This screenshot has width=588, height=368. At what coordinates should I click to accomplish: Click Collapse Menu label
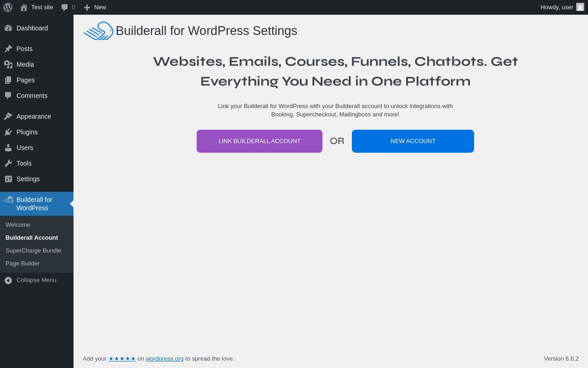(x=36, y=280)
